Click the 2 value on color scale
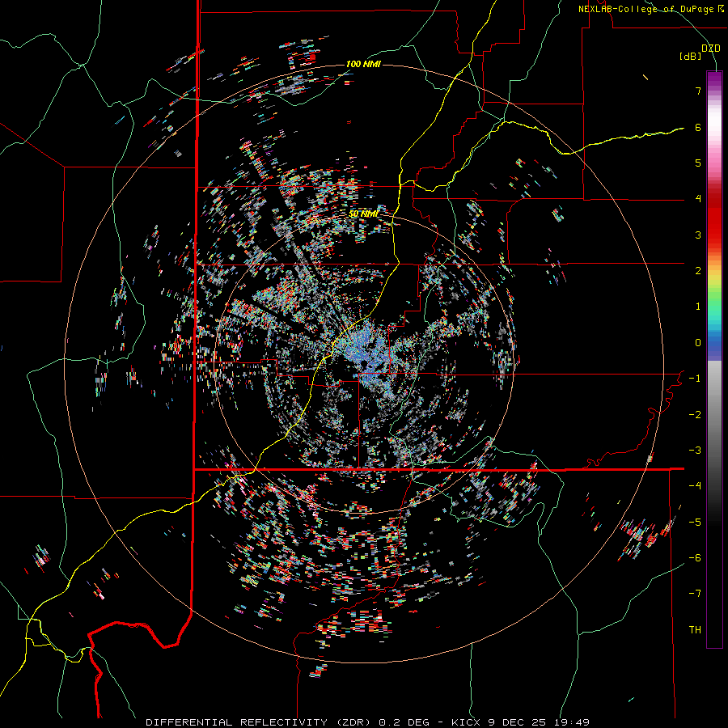 (x=698, y=271)
